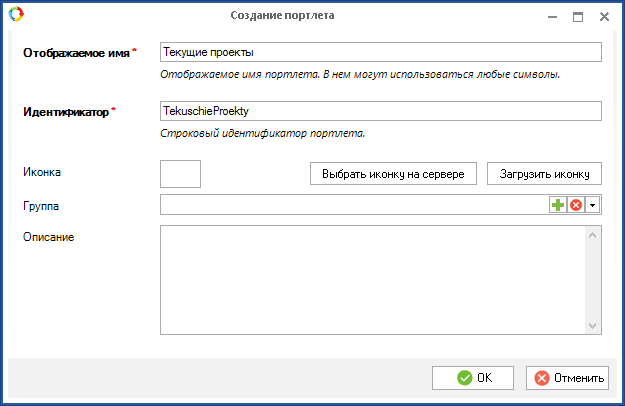Confirm with the OK button
The width and height of the screenshot is (625, 406).
(x=473, y=378)
